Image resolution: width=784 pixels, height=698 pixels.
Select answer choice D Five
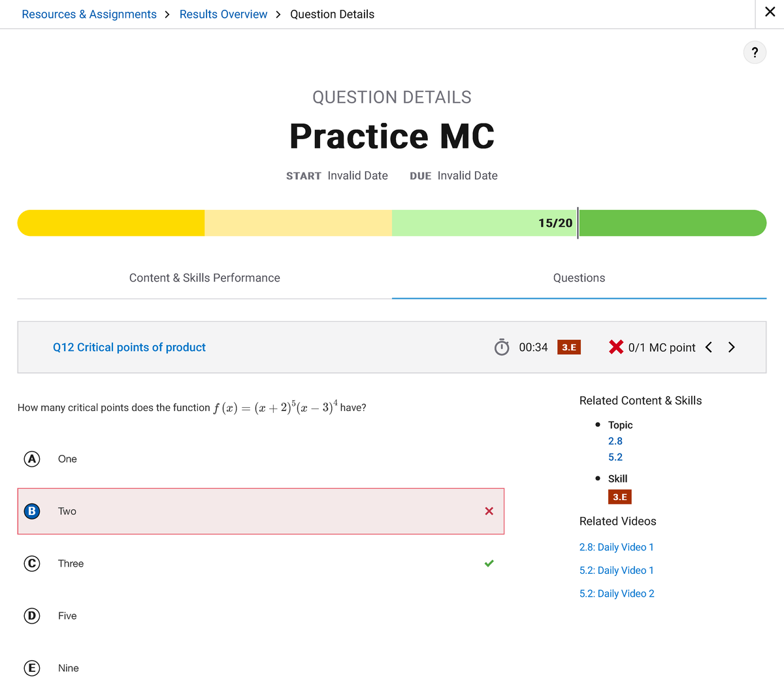click(x=32, y=616)
